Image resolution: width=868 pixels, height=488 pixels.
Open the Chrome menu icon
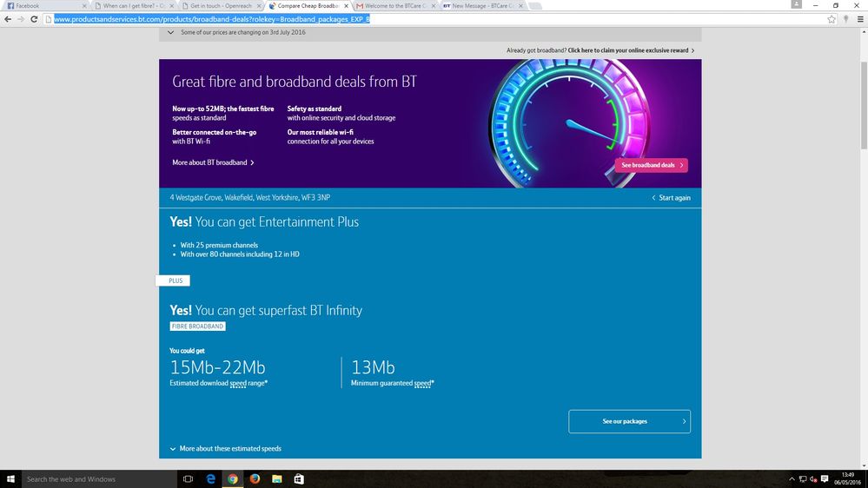(859, 18)
